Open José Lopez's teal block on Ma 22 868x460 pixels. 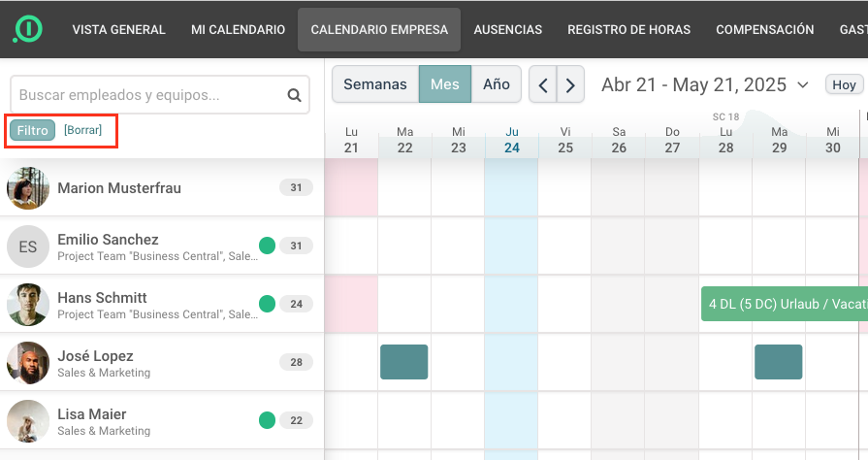pyautogui.click(x=404, y=362)
